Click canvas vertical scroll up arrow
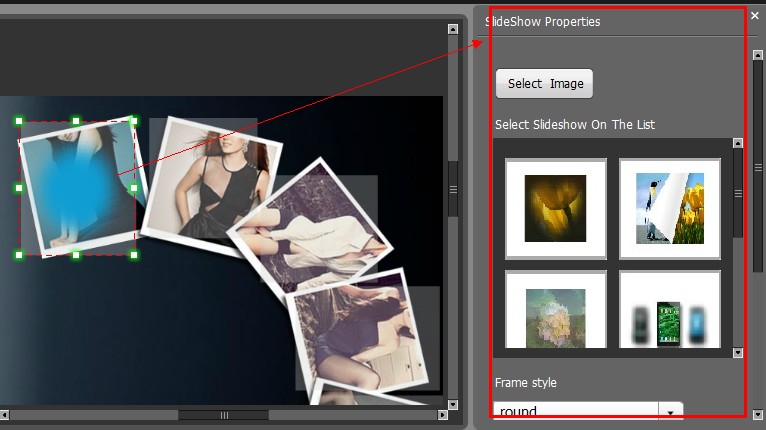The width and height of the screenshot is (766, 430). pos(453,29)
